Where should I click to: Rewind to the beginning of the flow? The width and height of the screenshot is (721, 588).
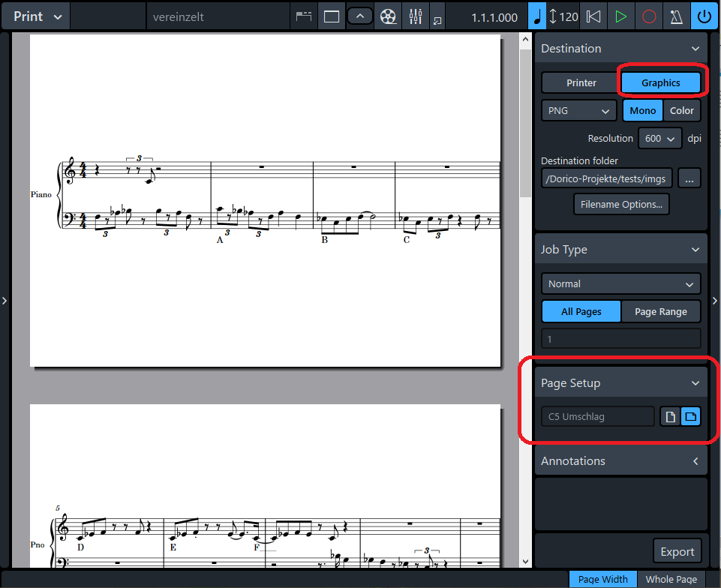(593, 17)
